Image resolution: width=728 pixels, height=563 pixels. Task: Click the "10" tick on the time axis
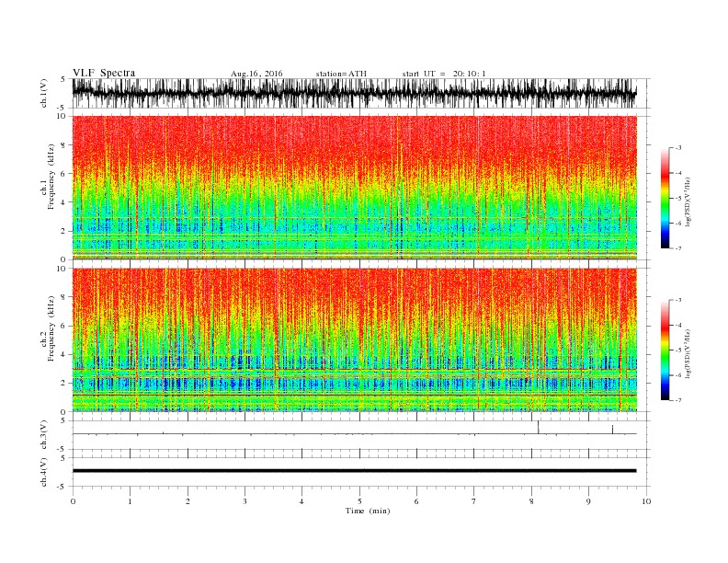[646, 501]
